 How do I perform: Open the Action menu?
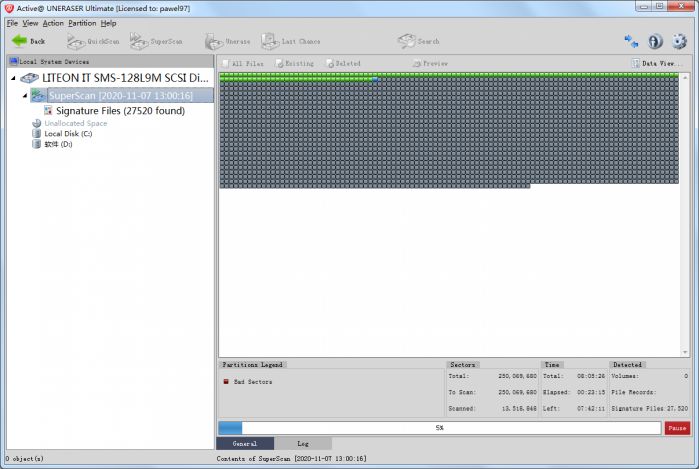(53, 23)
